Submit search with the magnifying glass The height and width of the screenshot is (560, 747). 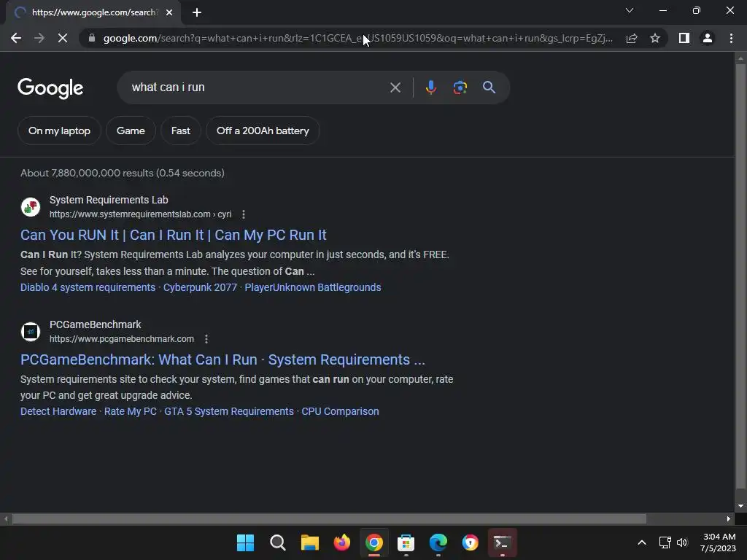point(489,87)
